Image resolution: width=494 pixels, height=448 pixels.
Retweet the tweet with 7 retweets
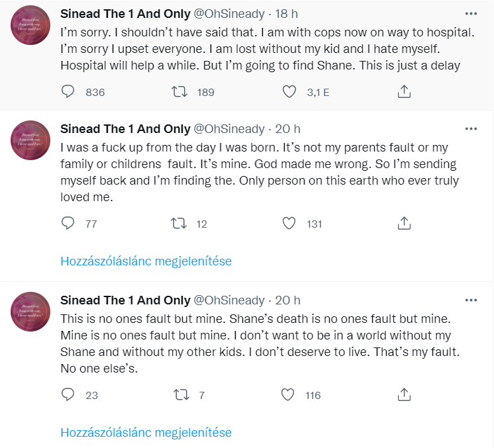[x=179, y=395]
